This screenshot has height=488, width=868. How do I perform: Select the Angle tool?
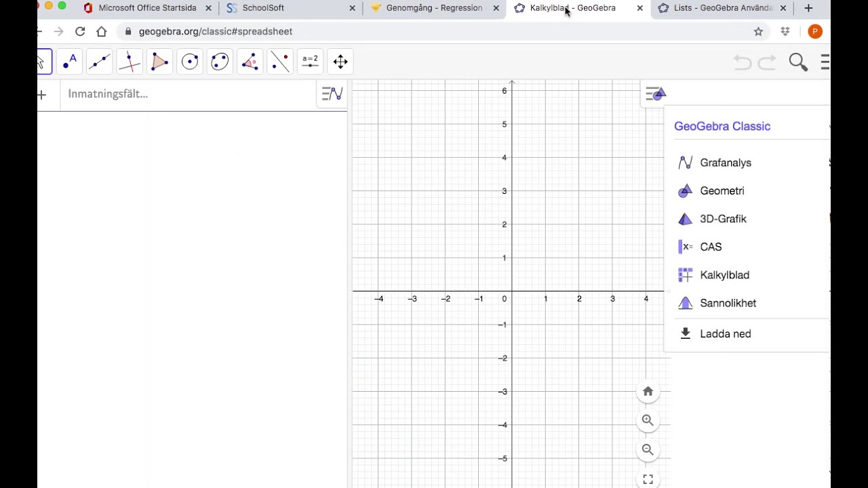250,62
